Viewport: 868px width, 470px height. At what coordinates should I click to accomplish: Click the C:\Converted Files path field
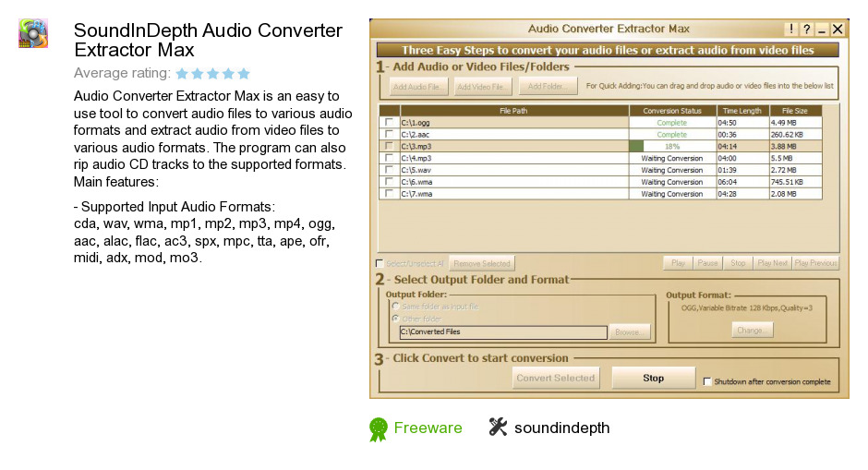503,332
